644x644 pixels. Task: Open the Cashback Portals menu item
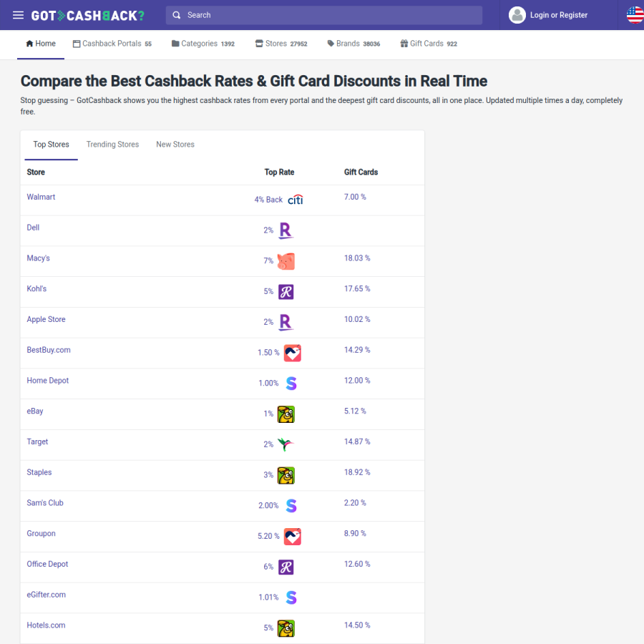(x=112, y=44)
